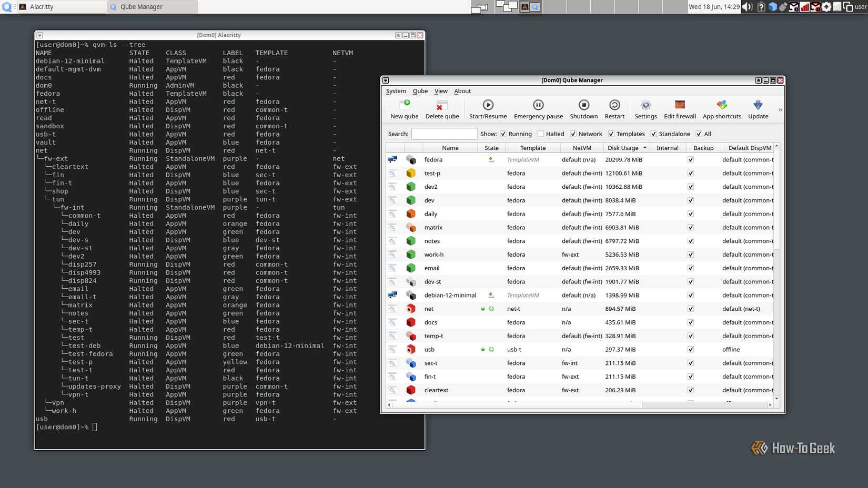Toggle the Templates filter checkbox
Image resolution: width=868 pixels, height=488 pixels.
[611, 134]
